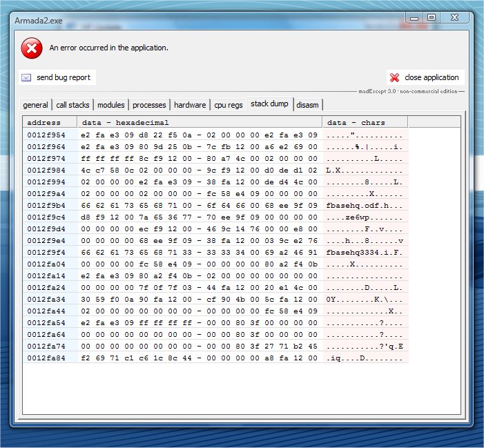Select the stack dump tab
This screenshot has height=448, width=484.
tap(269, 104)
